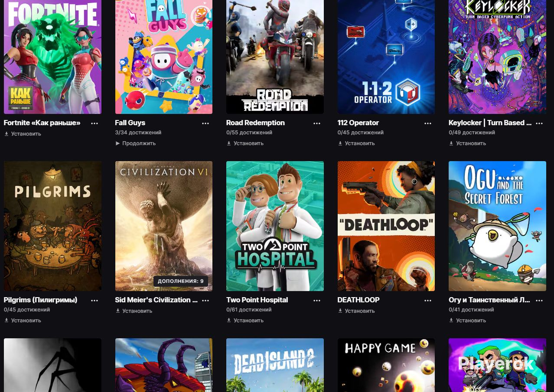Image resolution: width=554 pixels, height=392 pixels.
Task: Open the three-dot menu for Two Point Hospital
Action: (x=317, y=300)
